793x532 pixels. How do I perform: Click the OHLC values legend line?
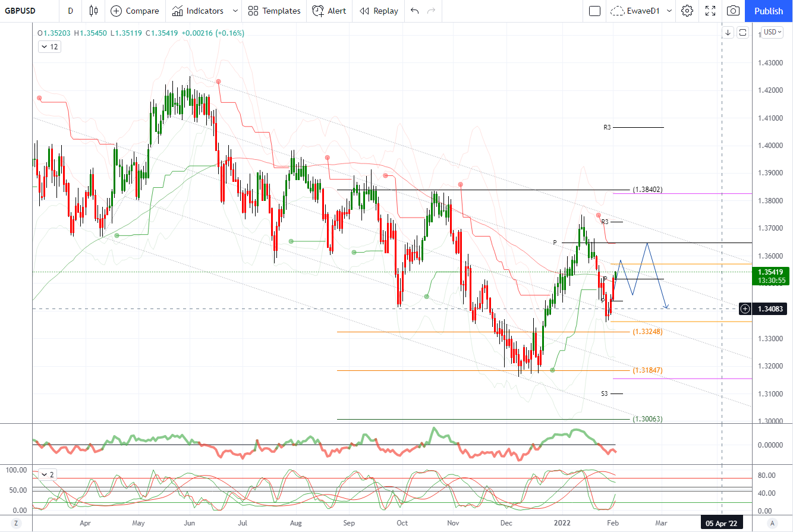140,33
